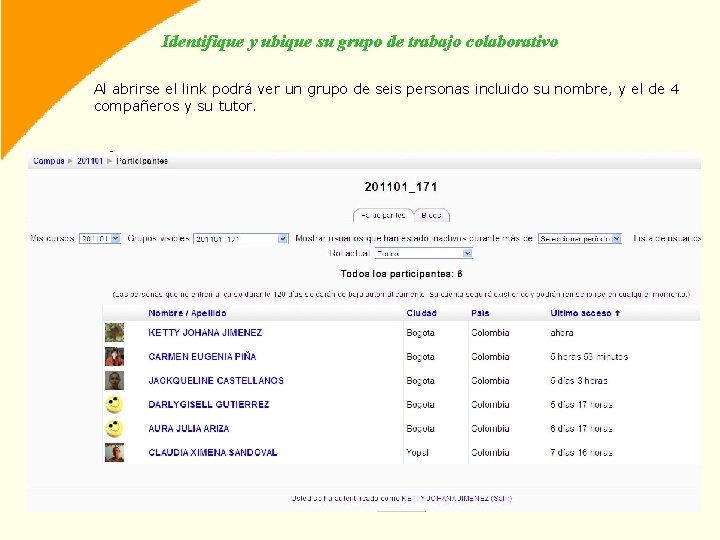Click Colombia in CLAUDIA XIMENA SANDOVAL's row

coord(490,452)
